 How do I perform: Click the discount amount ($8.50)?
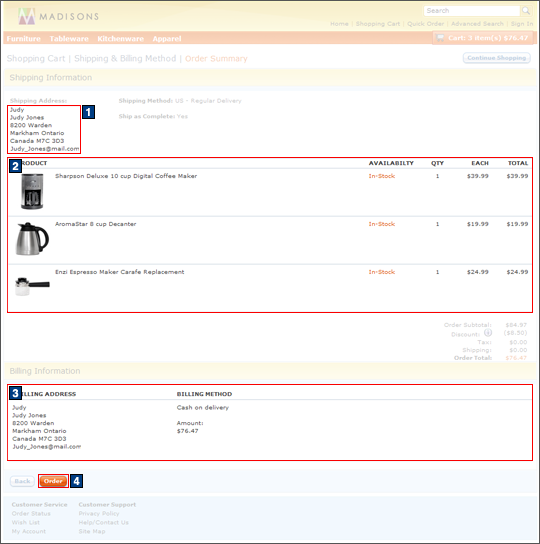515,333
